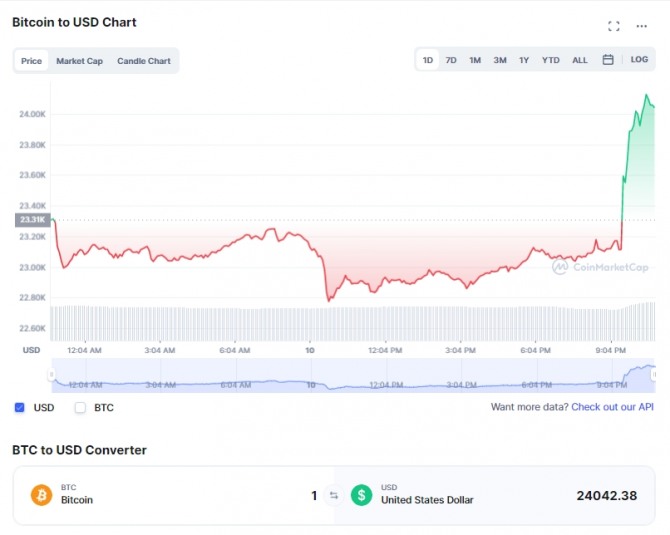
Task: Click the orange Bitcoin logo icon
Action: point(41,495)
